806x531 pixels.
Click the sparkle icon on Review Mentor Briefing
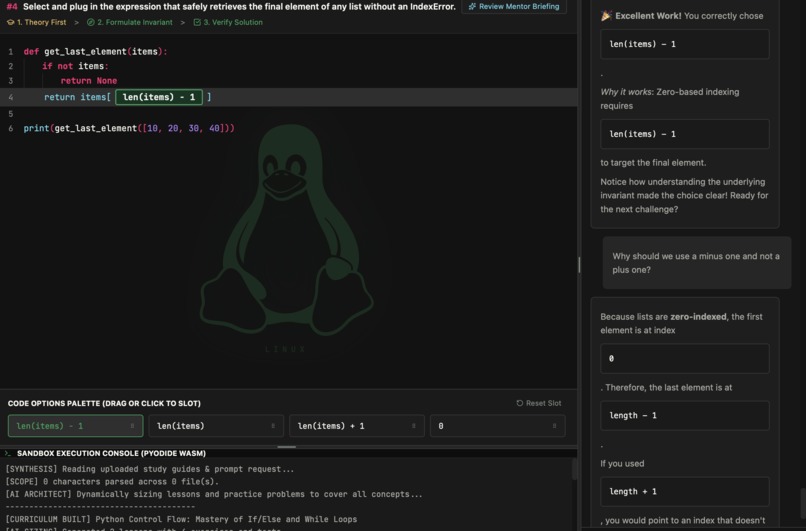(472, 7)
